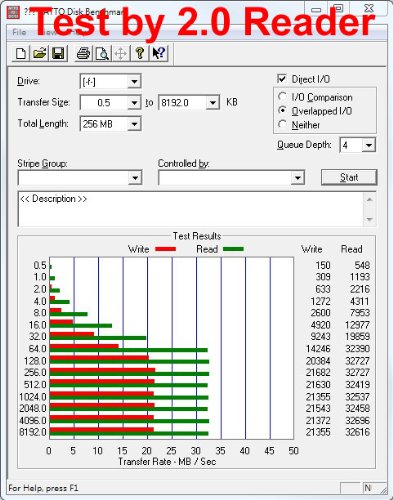This screenshot has width=393, height=500.
Task: Select the Neither radio button
Action: tap(282, 124)
